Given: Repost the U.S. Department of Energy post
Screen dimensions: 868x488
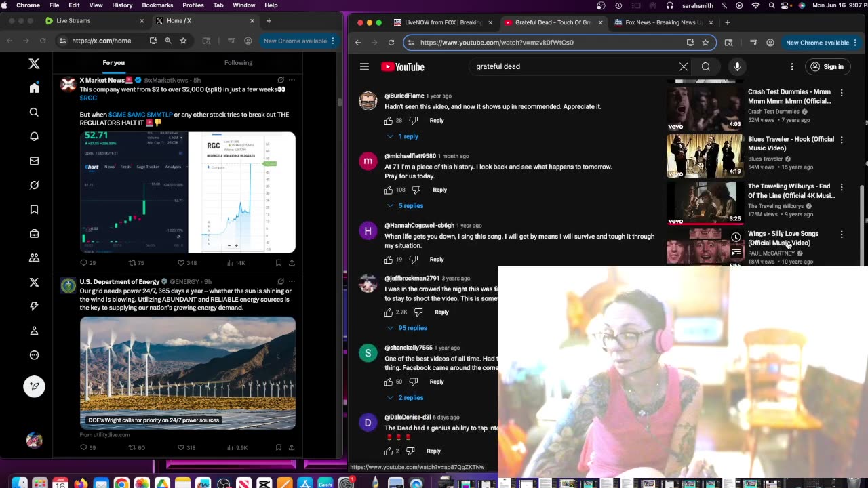Looking at the screenshot, I should pyautogui.click(x=132, y=447).
